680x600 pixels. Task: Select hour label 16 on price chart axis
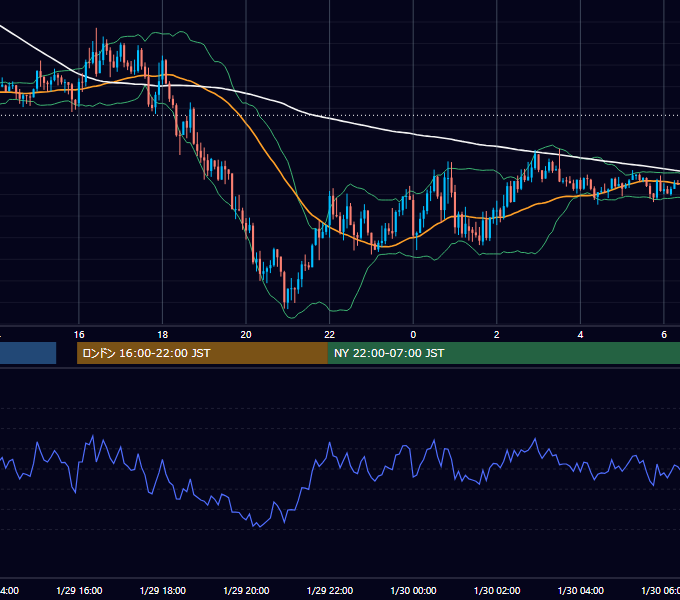point(79,335)
